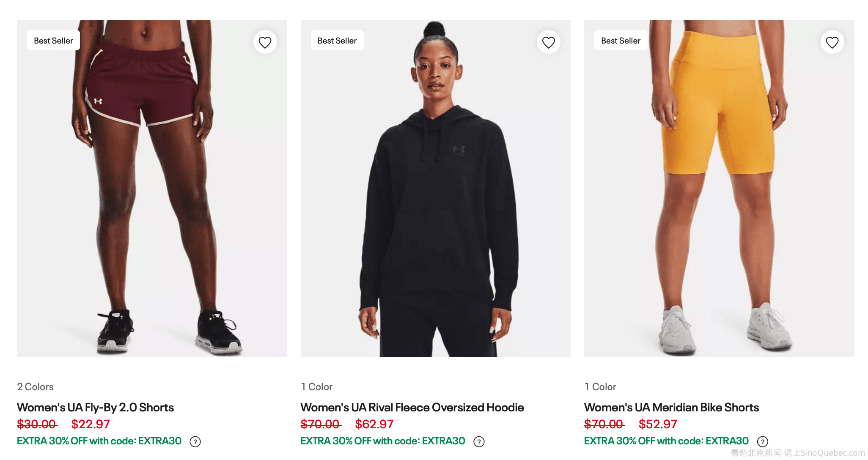Click the $22.97 sale price

click(91, 424)
